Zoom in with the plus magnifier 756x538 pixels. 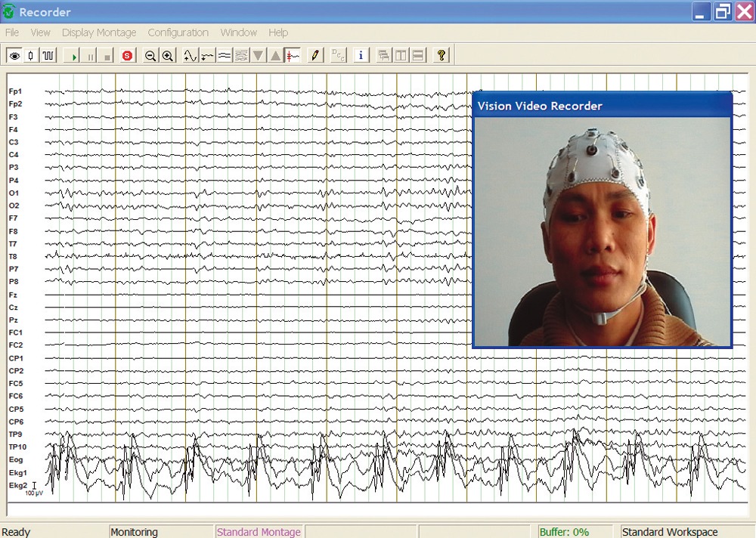[x=167, y=55]
